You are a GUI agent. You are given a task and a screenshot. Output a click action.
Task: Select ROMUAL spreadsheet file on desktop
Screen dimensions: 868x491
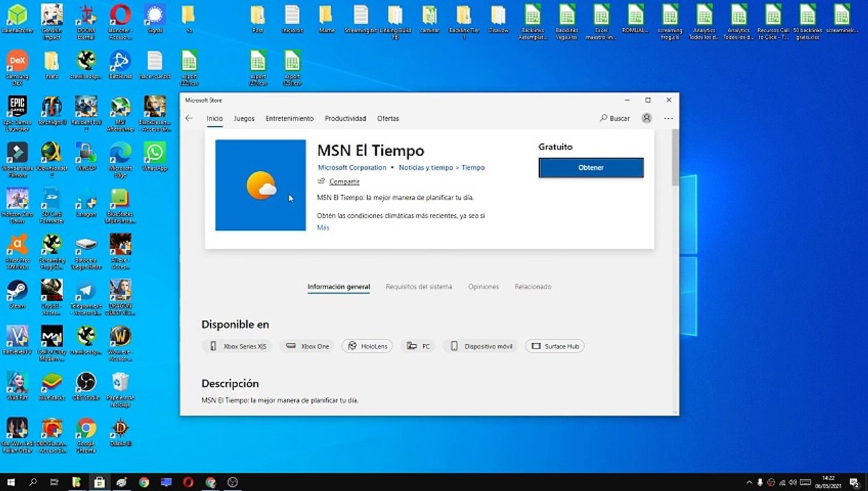click(x=636, y=18)
